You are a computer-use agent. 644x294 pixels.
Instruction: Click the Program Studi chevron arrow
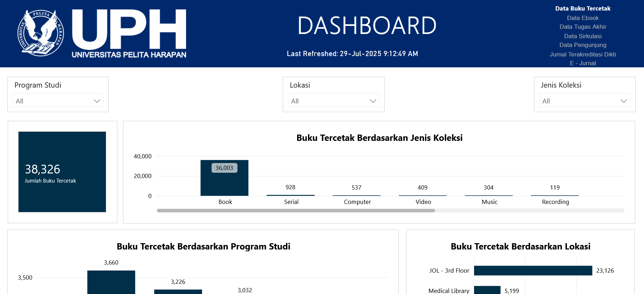[97, 101]
